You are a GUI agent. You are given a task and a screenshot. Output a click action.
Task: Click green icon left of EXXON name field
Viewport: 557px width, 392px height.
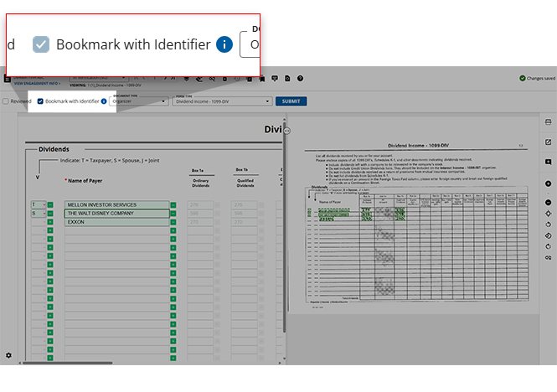coord(50,222)
